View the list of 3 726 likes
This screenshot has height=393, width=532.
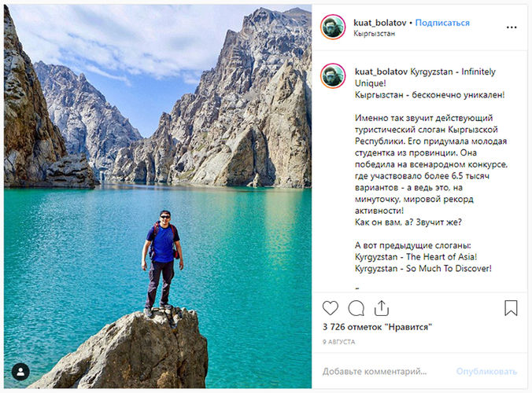378,326
